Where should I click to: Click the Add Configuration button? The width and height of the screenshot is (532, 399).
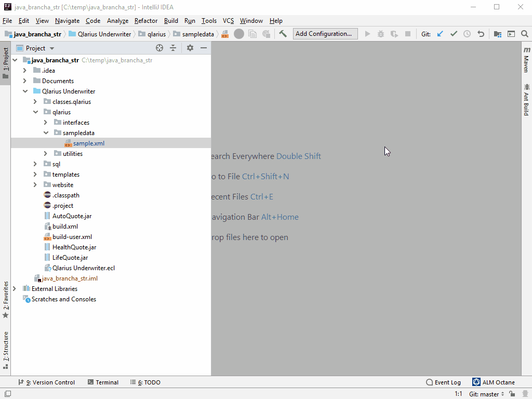[325, 33]
